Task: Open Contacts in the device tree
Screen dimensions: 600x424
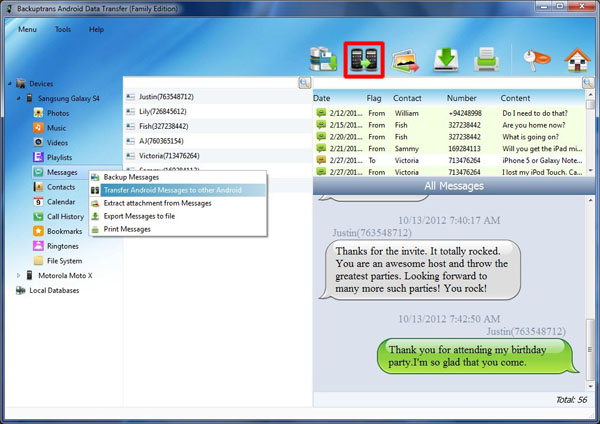Action: [x=61, y=187]
